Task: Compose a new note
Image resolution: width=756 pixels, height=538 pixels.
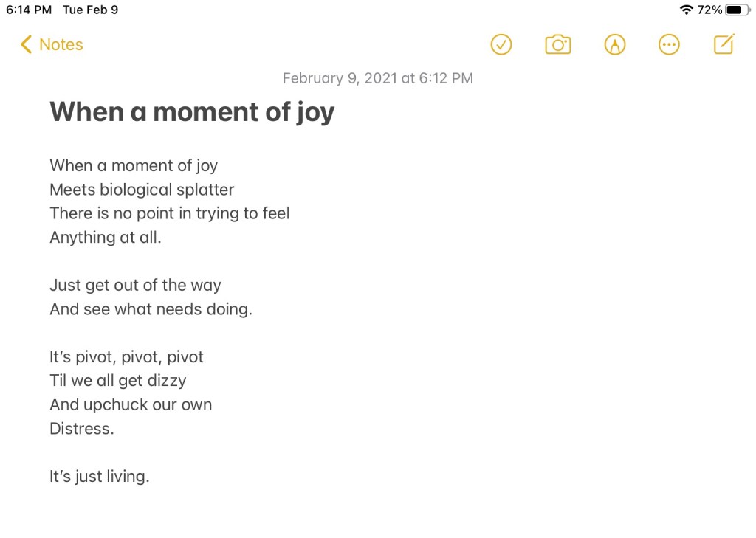Action: (724, 45)
